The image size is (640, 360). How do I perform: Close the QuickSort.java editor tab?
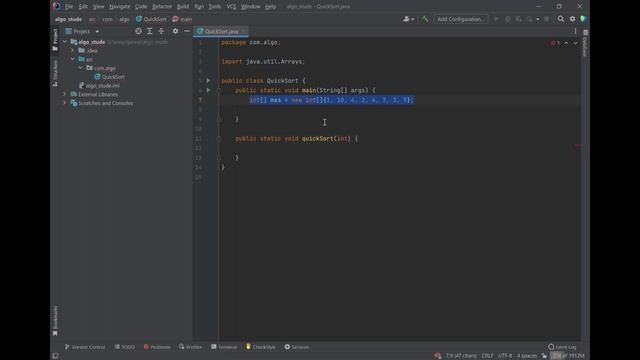(x=244, y=31)
